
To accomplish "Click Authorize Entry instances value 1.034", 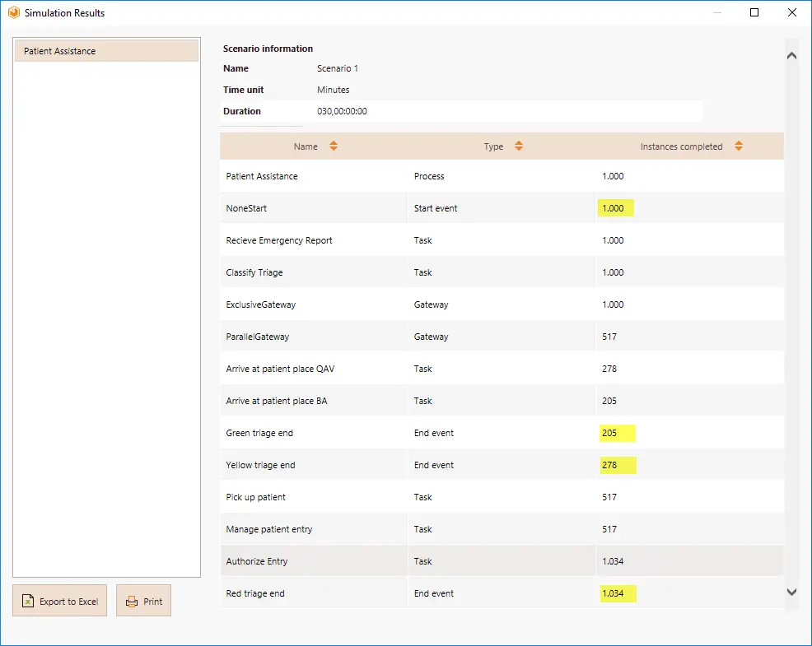I will click(x=613, y=561).
